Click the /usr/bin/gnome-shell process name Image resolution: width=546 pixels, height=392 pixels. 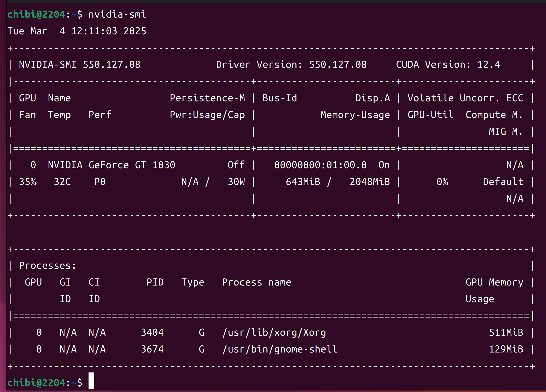coord(280,349)
